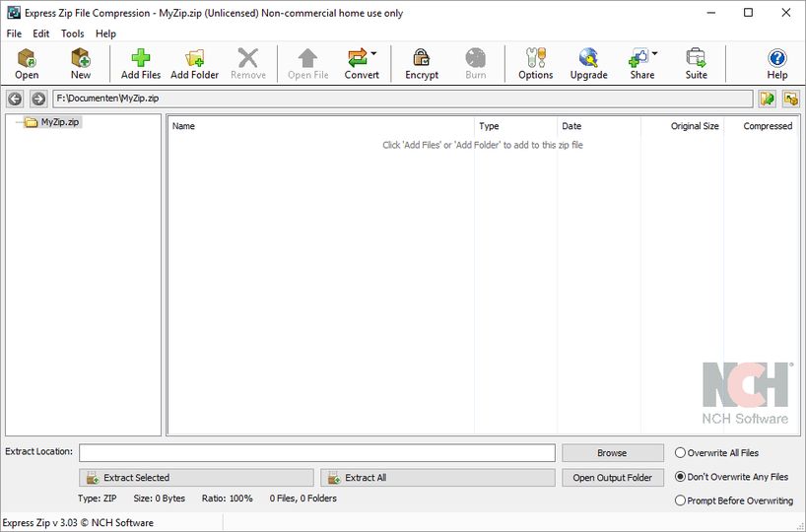Open the Tools menu

[73, 33]
